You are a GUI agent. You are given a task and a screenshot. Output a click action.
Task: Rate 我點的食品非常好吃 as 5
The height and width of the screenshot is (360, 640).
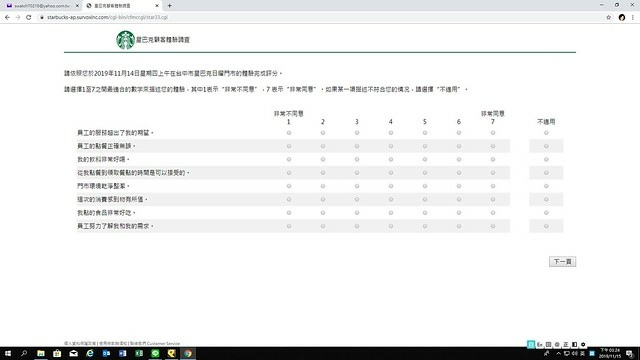coord(425,213)
